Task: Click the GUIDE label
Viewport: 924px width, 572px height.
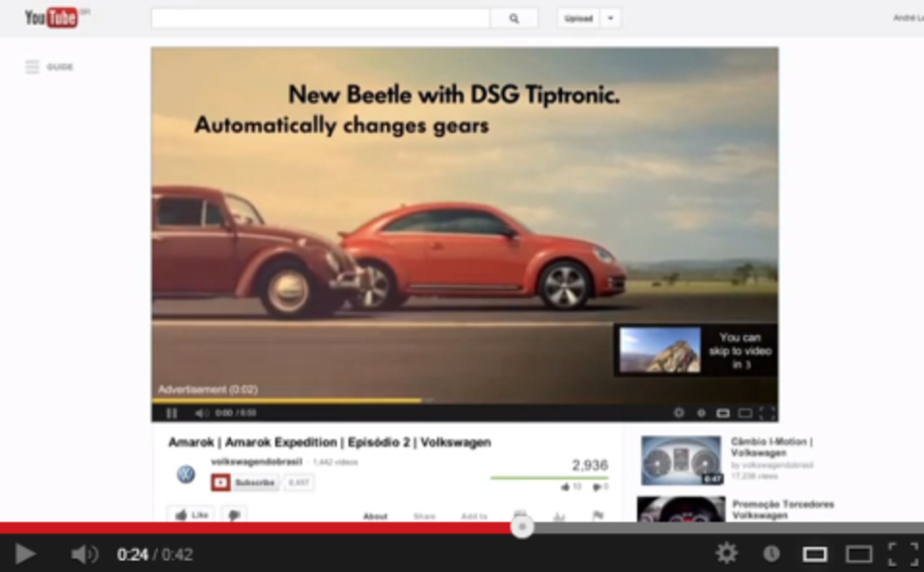Action: 60,67
